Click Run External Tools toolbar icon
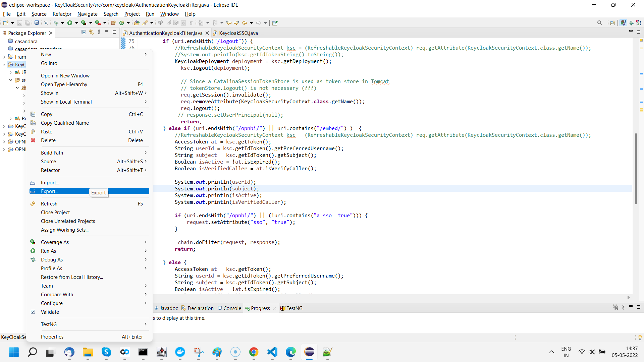Image resolution: width=644 pixels, height=362 pixels. 98,23
